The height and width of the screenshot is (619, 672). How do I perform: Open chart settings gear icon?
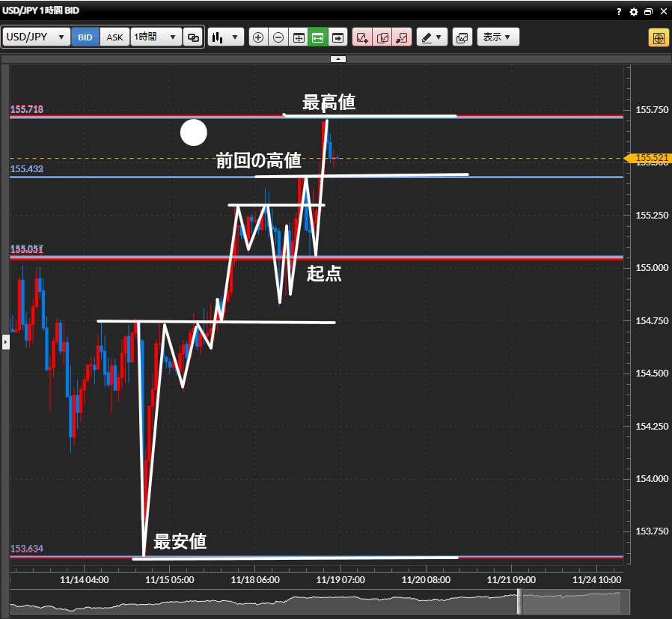tap(633, 12)
